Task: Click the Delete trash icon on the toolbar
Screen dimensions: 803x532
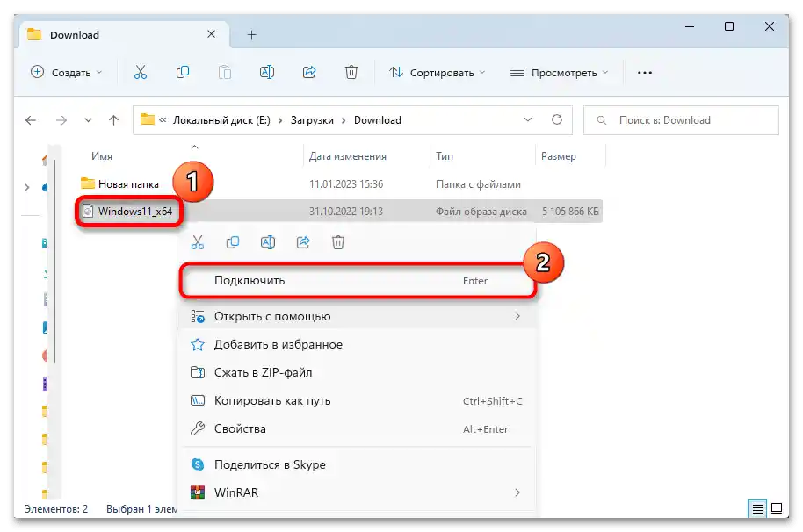Action: (x=351, y=72)
